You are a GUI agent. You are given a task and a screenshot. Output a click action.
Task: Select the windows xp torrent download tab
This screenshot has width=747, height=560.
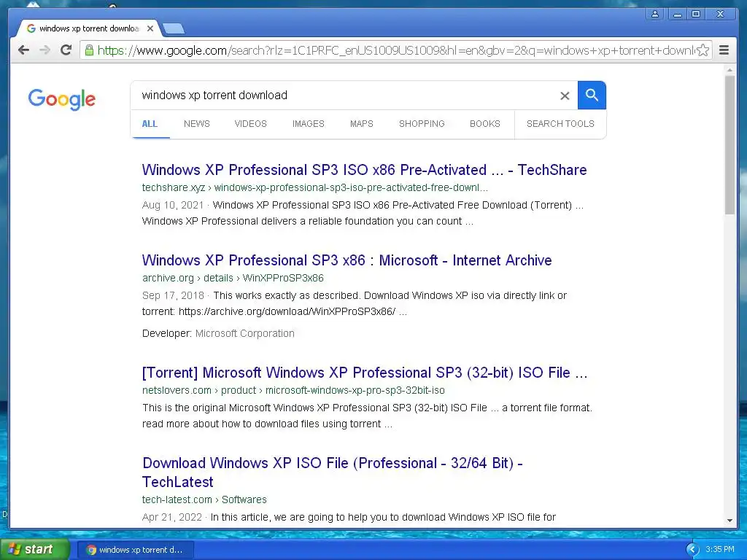[88, 28]
